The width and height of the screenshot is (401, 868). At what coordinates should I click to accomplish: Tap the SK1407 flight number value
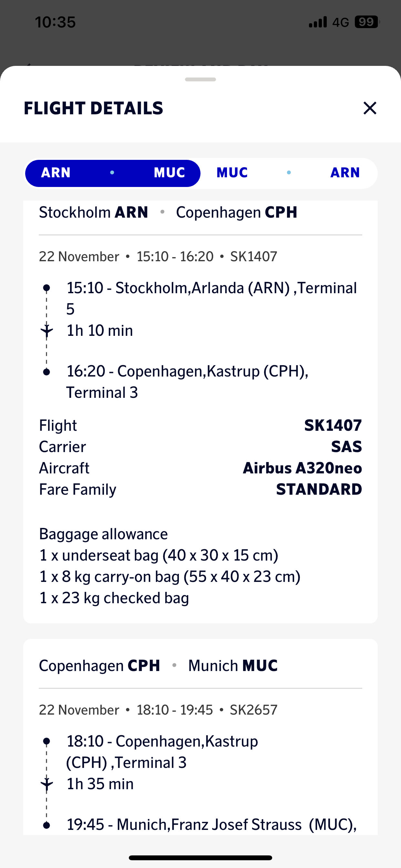333,425
